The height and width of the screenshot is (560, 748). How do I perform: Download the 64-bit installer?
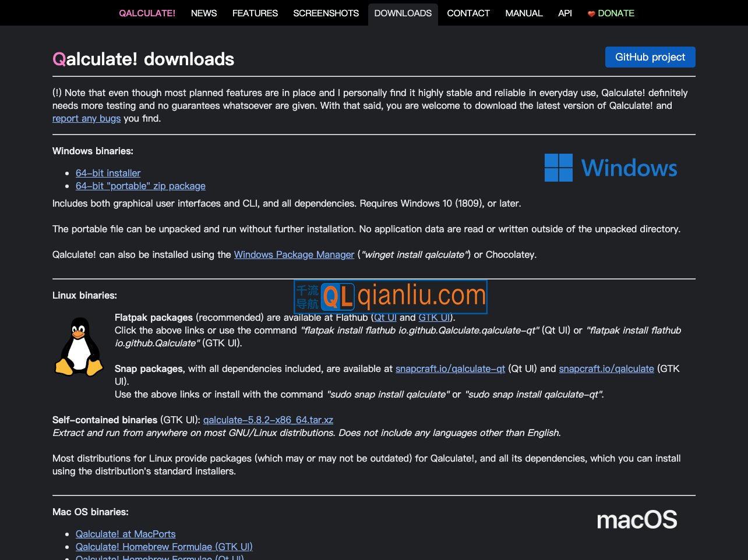108,173
